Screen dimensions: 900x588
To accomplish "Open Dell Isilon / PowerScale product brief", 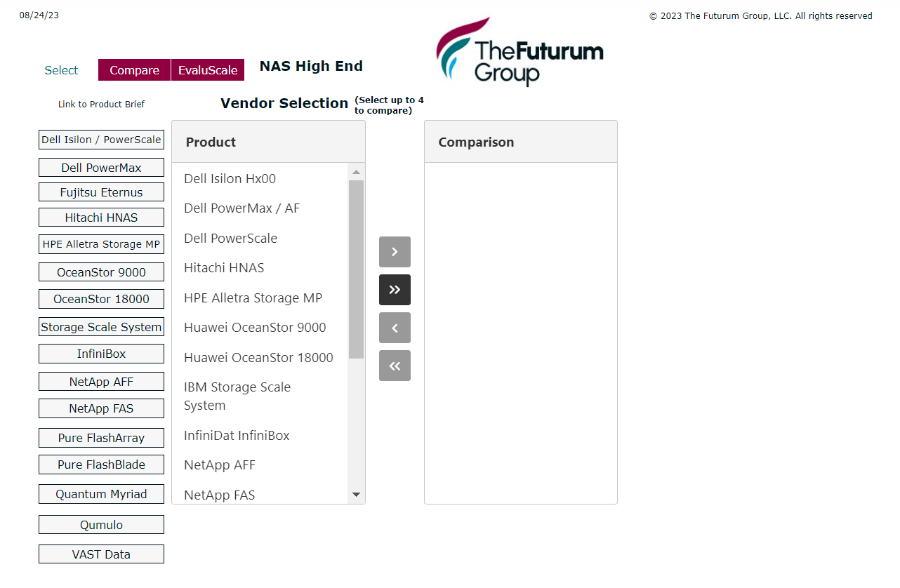I will click(x=101, y=140).
